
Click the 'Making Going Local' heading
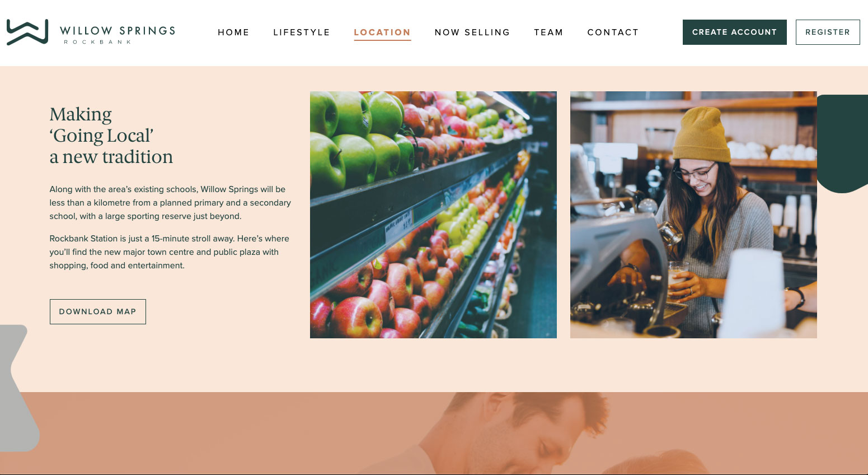[x=111, y=136]
